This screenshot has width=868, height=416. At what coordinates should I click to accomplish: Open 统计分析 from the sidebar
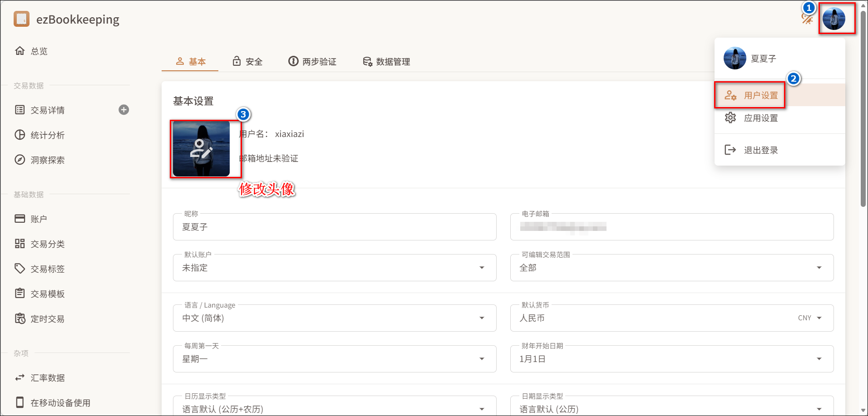click(x=47, y=135)
